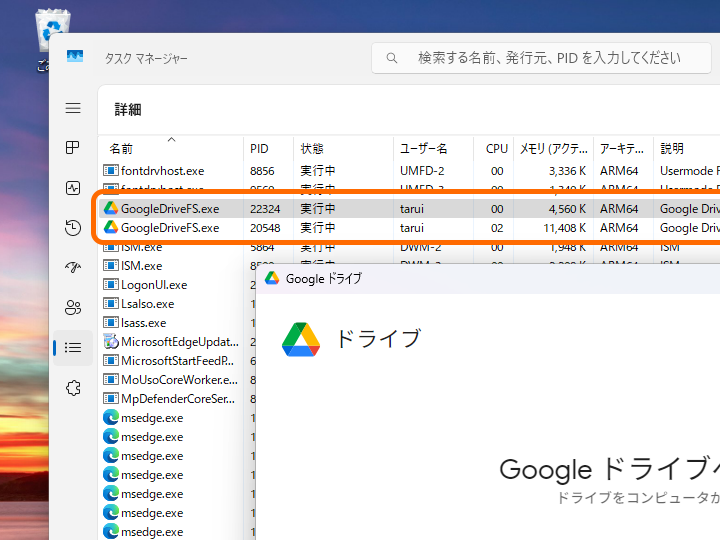Click the memory value 3,336 K
Image resolution: width=720 pixels, height=540 pixels.
[x=567, y=171]
